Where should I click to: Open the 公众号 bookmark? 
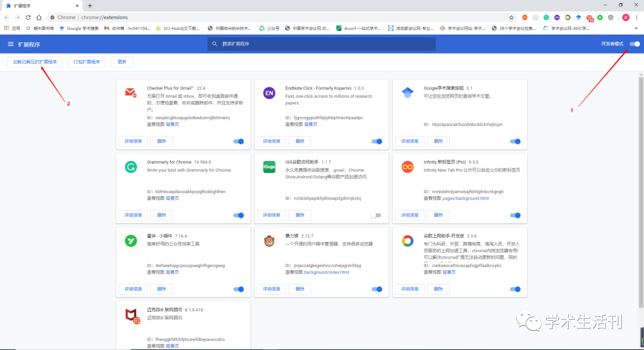point(270,29)
